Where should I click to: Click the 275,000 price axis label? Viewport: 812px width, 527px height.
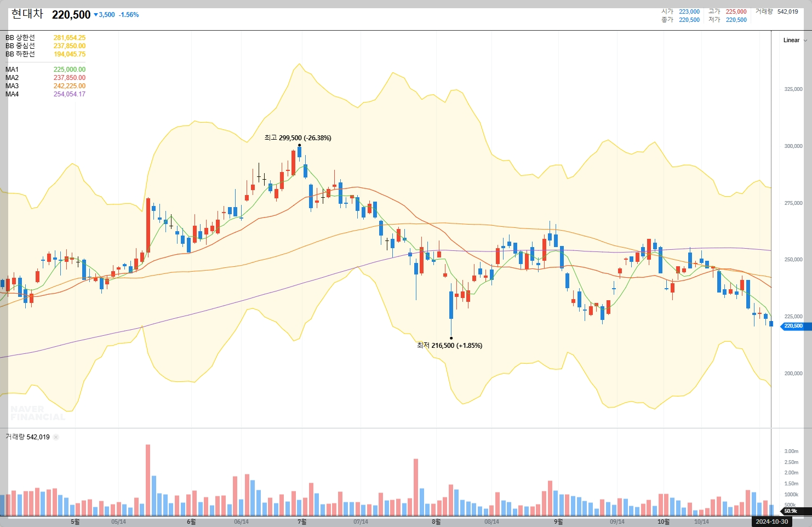(x=793, y=203)
